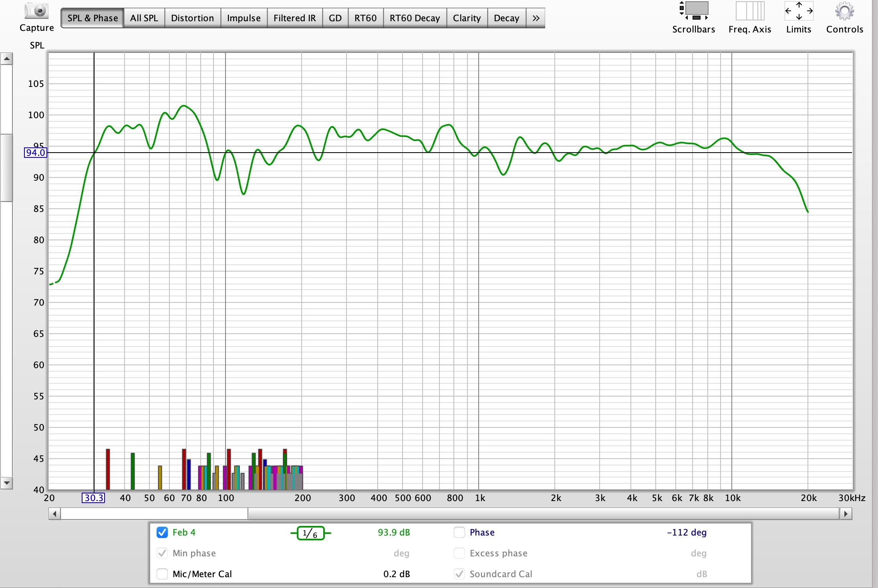This screenshot has height=588, width=878.
Task: Click the SPL axis label
Action: tap(37, 45)
